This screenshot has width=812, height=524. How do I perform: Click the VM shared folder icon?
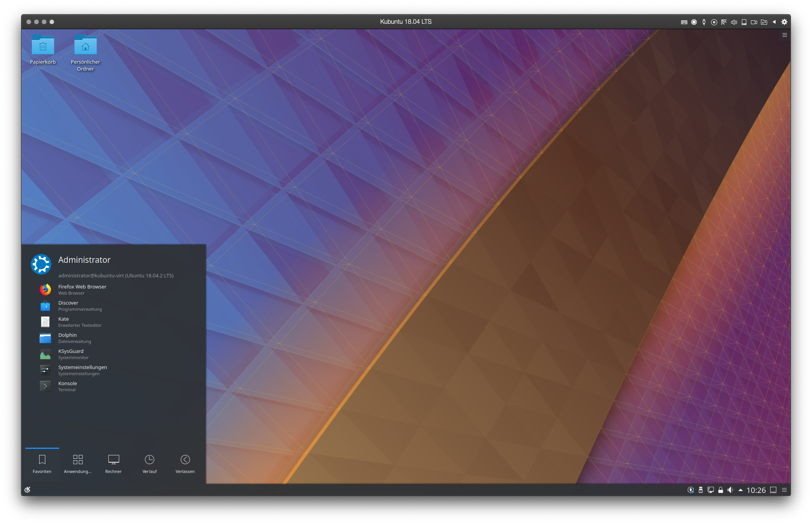[x=764, y=22]
